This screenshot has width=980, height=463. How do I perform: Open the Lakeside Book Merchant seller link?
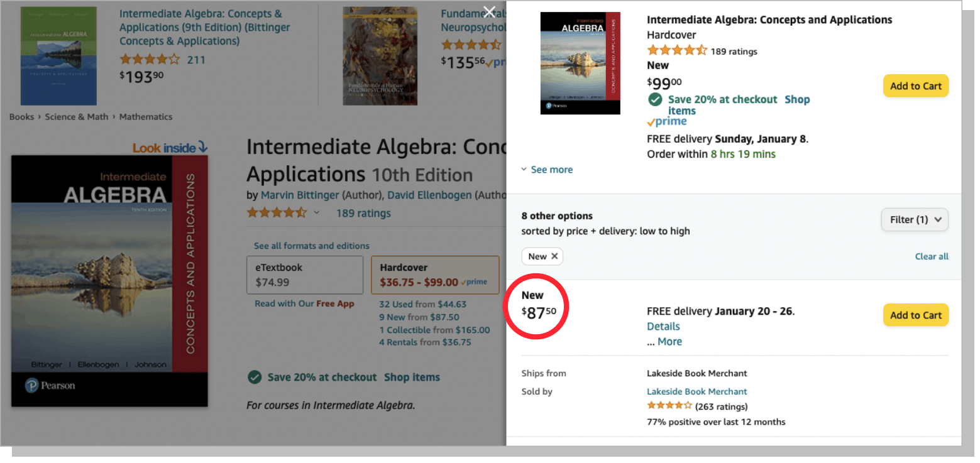[696, 391]
